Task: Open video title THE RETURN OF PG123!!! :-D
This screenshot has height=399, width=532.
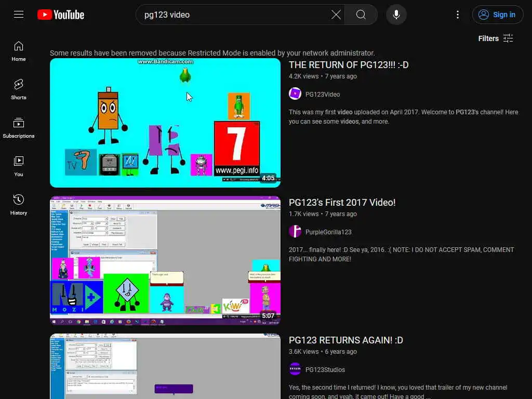Action: coord(349,65)
